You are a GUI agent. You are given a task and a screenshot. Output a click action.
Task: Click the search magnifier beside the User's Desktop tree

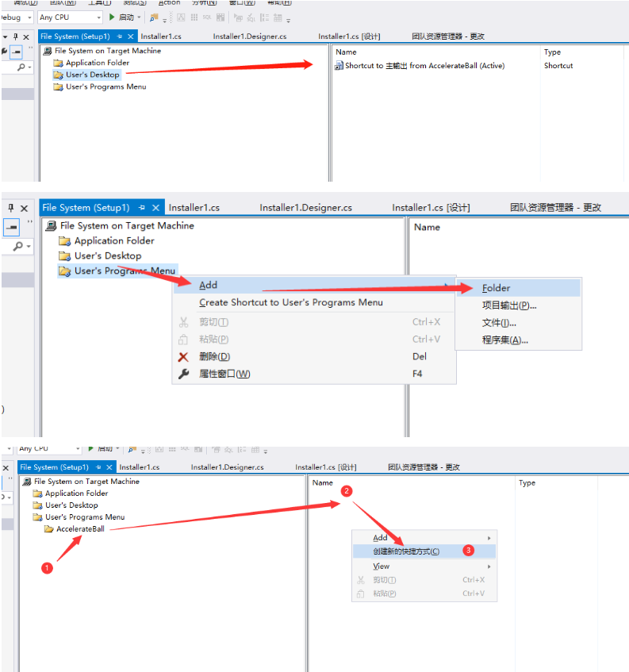coord(21,67)
